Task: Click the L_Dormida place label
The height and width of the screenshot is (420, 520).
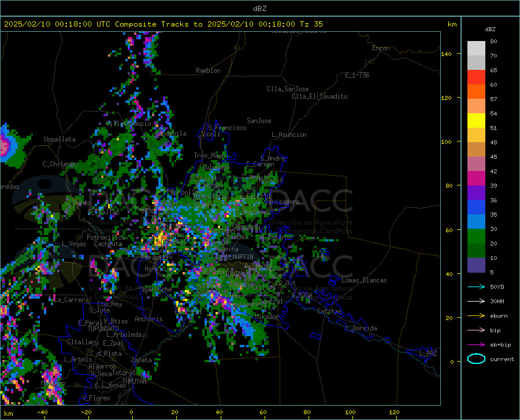Action: coord(361,328)
